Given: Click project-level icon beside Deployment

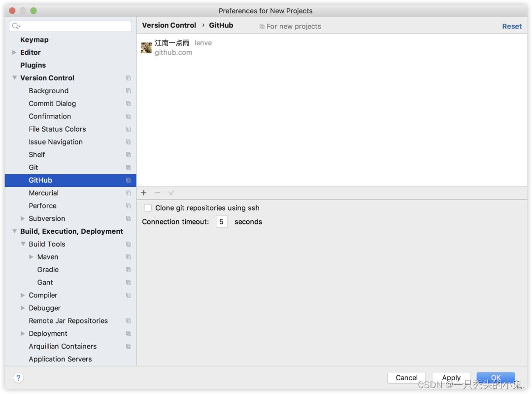Looking at the screenshot, I should click(129, 334).
